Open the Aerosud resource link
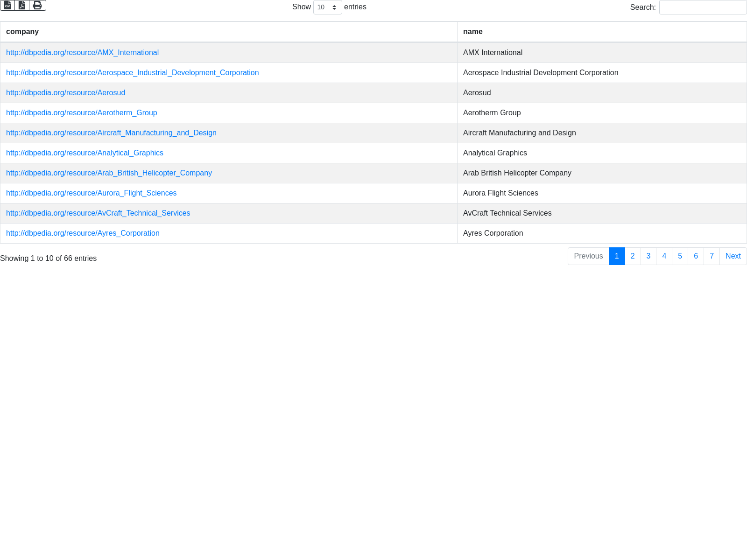 click(65, 93)
